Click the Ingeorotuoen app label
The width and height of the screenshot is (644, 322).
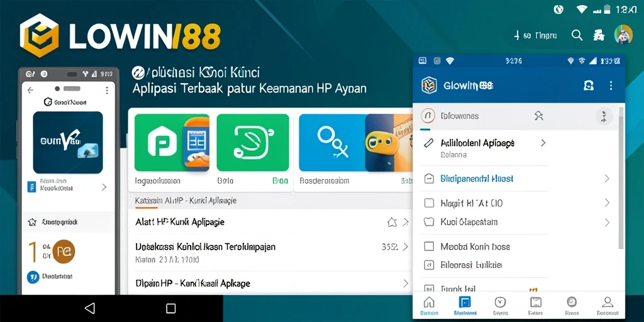[158, 180]
